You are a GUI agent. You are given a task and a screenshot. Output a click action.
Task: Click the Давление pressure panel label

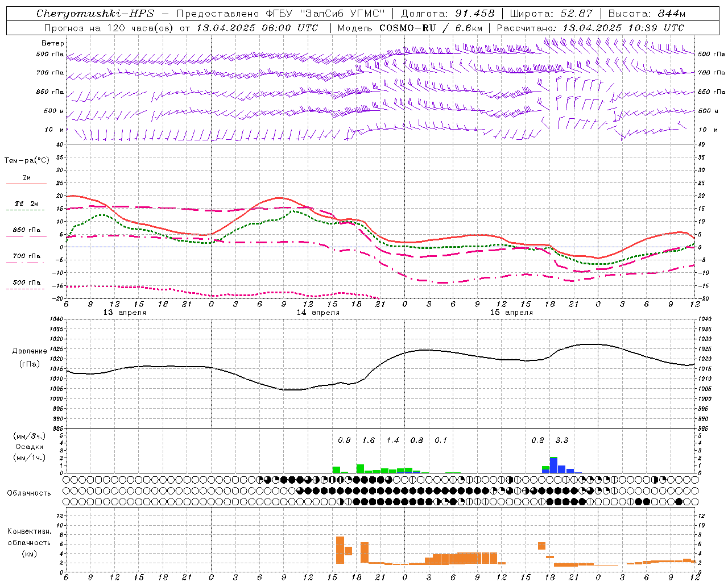30,351
